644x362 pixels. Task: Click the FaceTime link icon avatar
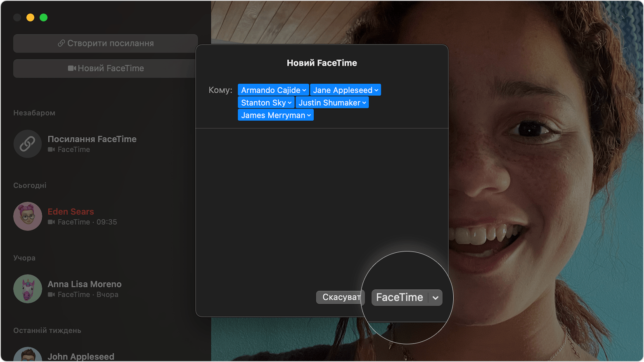click(27, 144)
